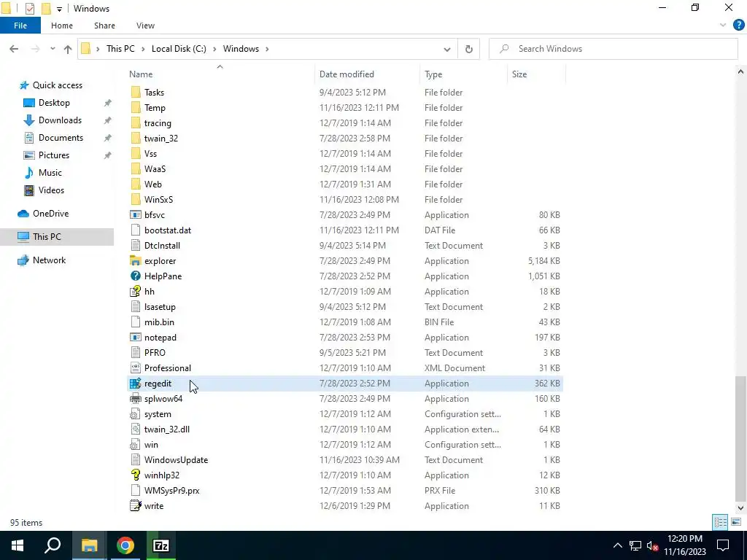
Task: Select the Professional XML document icon
Action: 135,368
